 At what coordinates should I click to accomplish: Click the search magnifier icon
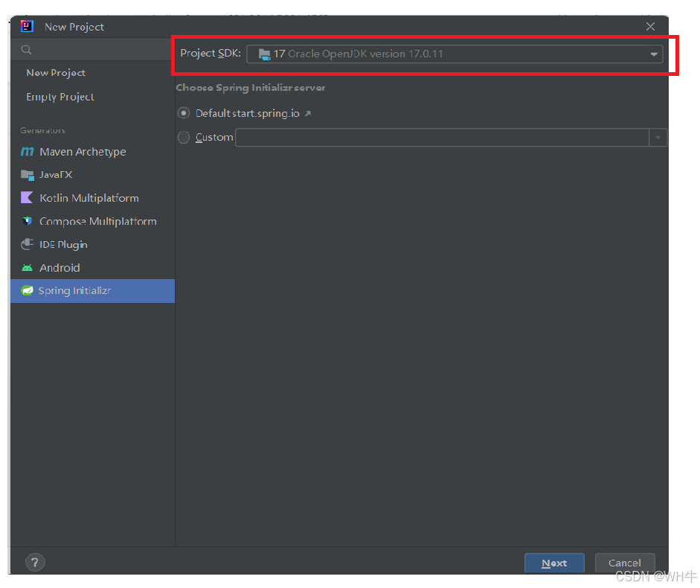point(26,50)
